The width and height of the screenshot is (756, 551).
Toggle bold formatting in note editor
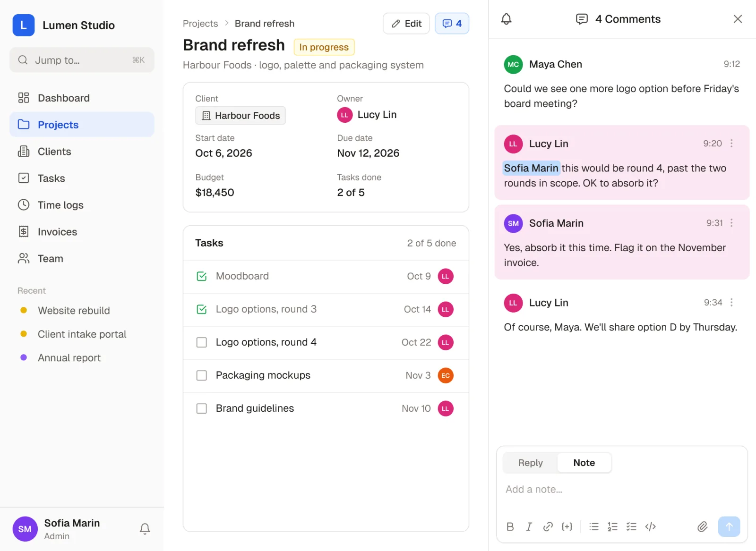coord(510,526)
